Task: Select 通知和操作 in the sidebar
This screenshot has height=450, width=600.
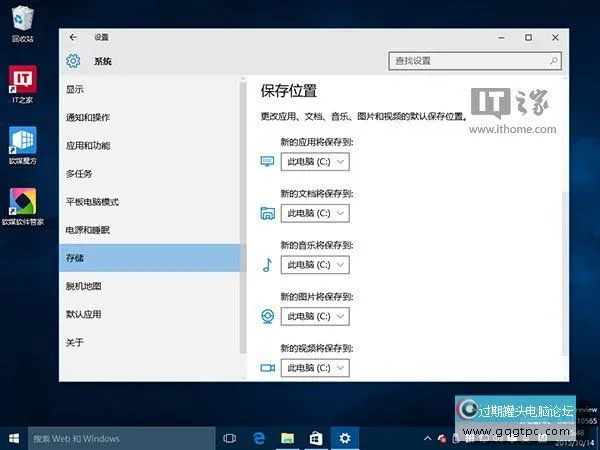Action: tap(88, 118)
